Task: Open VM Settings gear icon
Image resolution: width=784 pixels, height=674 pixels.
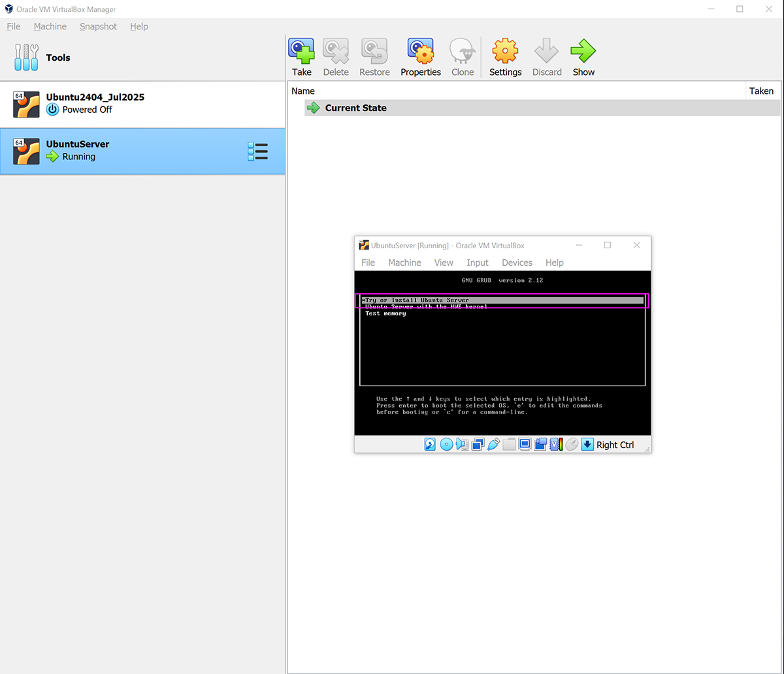Action: (x=505, y=50)
